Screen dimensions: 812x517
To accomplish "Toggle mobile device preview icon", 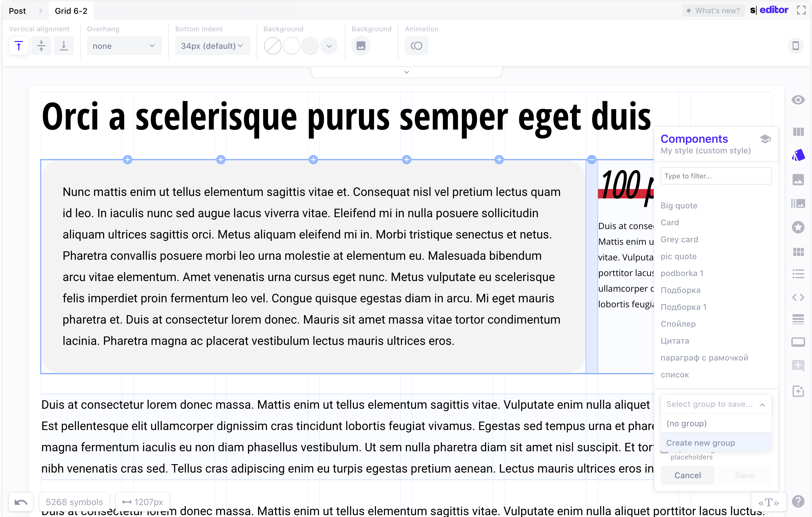I will [x=795, y=46].
